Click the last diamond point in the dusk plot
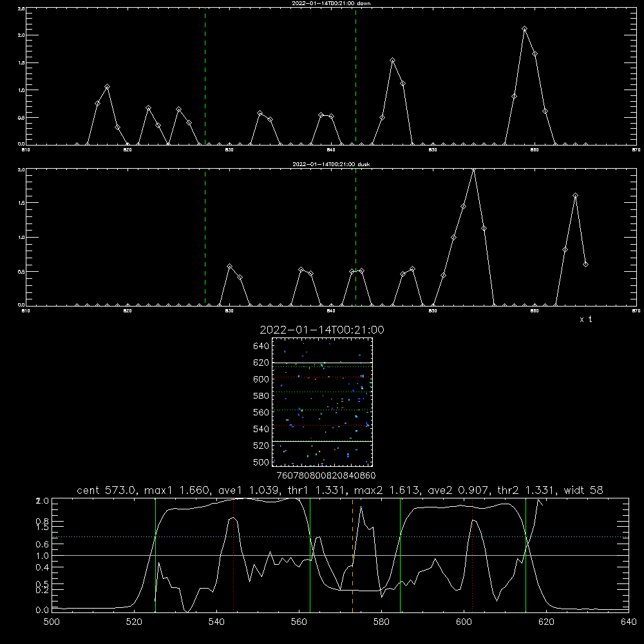644x644 pixels. click(585, 265)
